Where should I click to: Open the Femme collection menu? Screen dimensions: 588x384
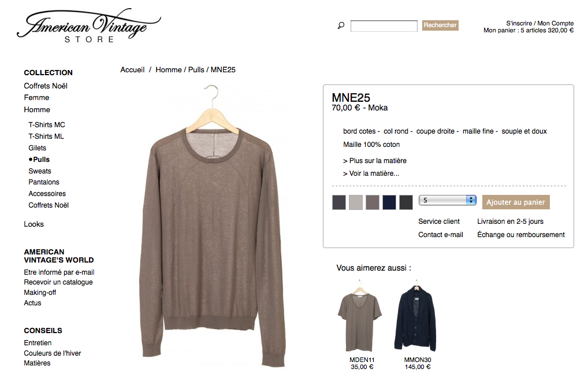tap(36, 98)
